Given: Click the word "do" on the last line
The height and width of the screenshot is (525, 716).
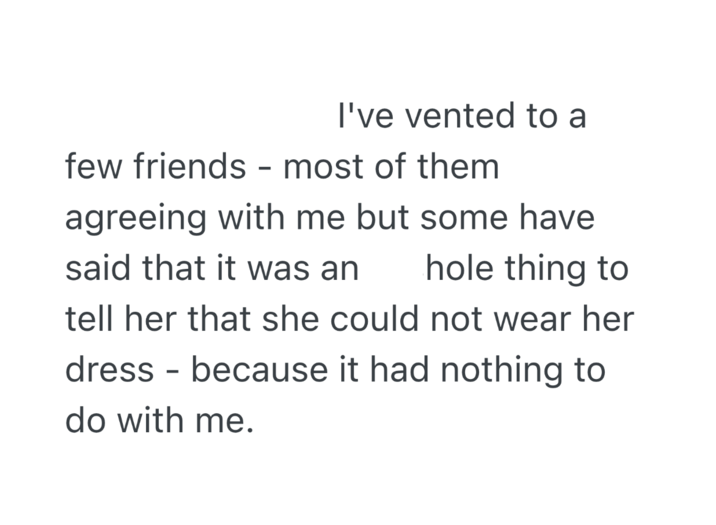Looking at the screenshot, I should (x=84, y=421).
